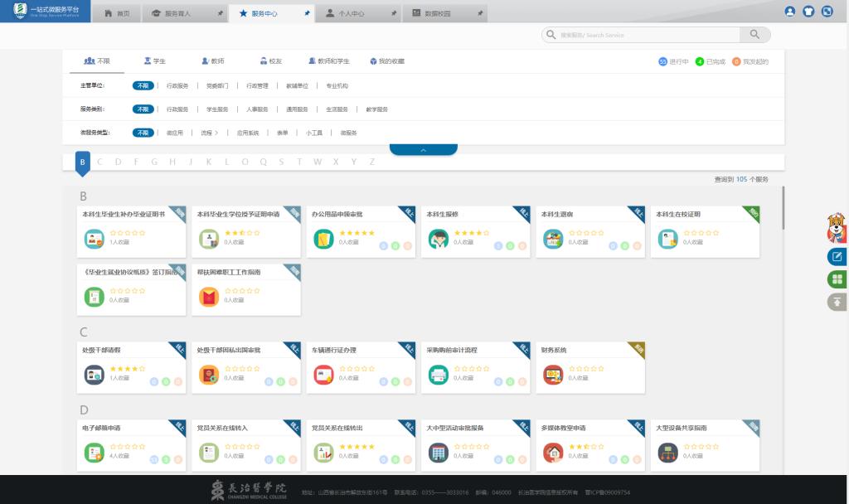Click the 车辆通行证办理 card icon

point(323,375)
